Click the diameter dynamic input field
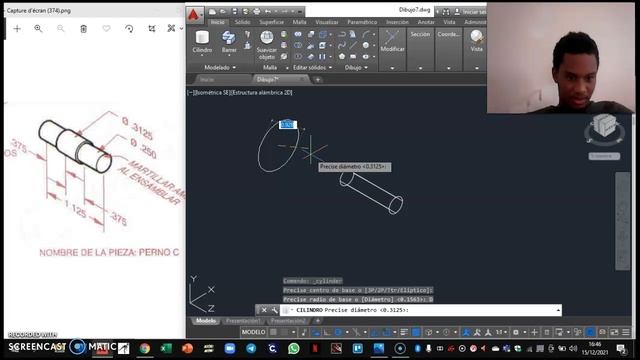640x360 pixels. tap(288, 124)
